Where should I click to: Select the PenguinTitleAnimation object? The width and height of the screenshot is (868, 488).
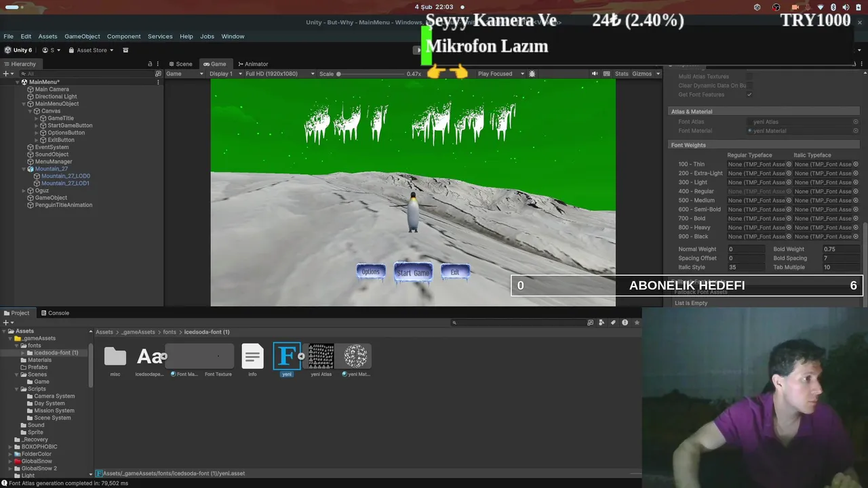coord(63,205)
